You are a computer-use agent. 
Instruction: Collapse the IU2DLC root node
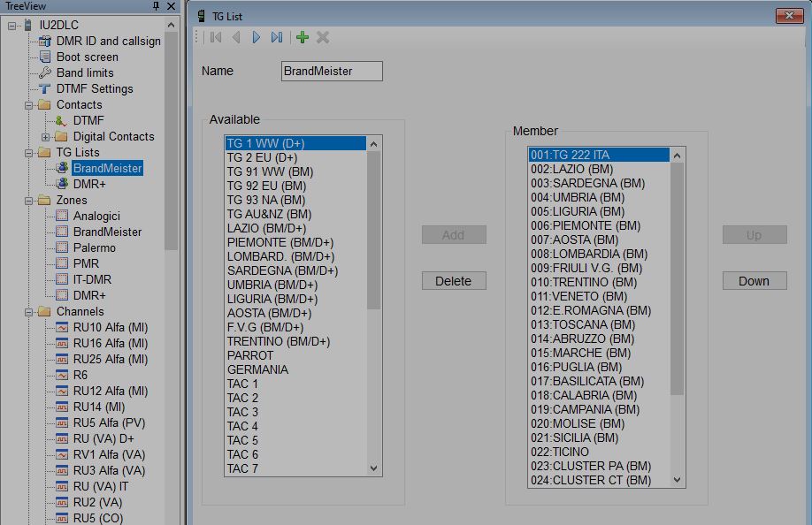11,26
